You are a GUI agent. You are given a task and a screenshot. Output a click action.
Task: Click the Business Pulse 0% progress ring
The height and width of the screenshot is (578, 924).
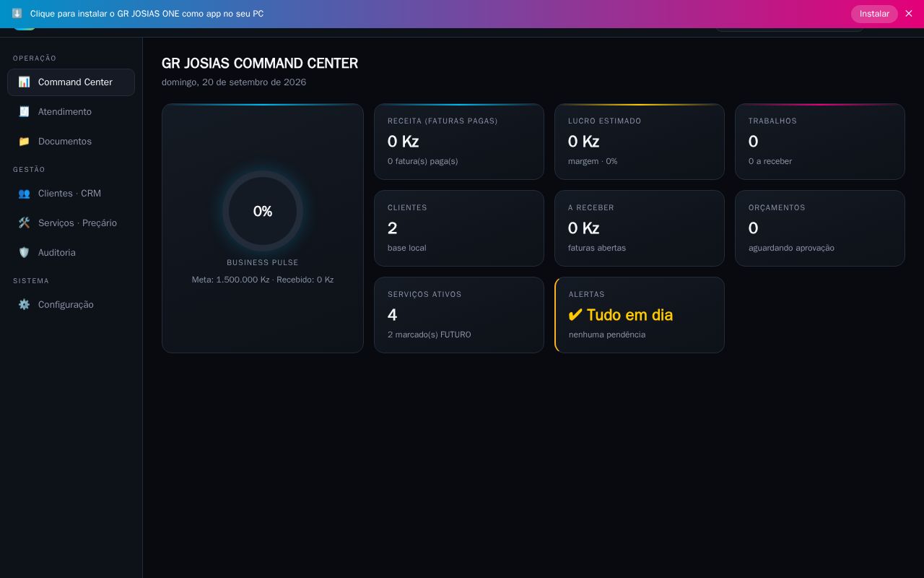pyautogui.click(x=263, y=211)
